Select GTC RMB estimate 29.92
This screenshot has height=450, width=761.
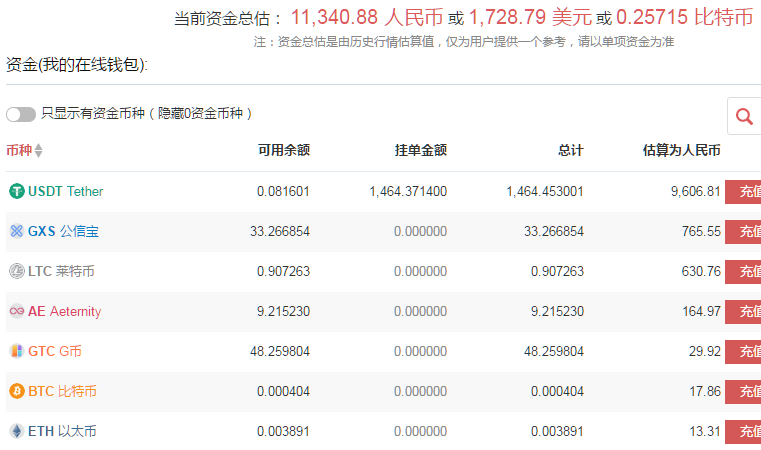pos(705,351)
